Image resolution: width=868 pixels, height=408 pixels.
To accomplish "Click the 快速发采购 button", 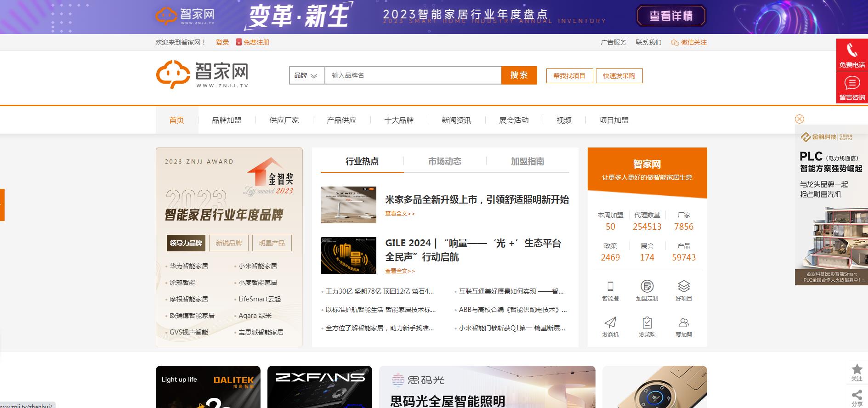I will coord(619,76).
